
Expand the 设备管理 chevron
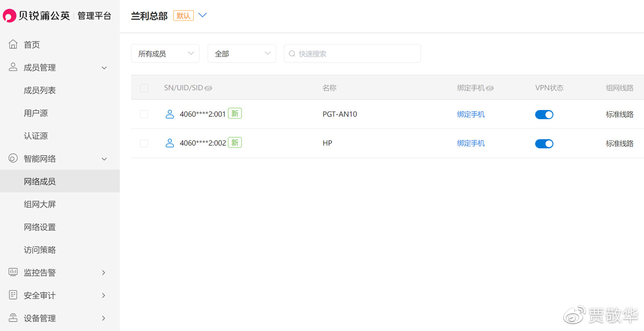104,318
